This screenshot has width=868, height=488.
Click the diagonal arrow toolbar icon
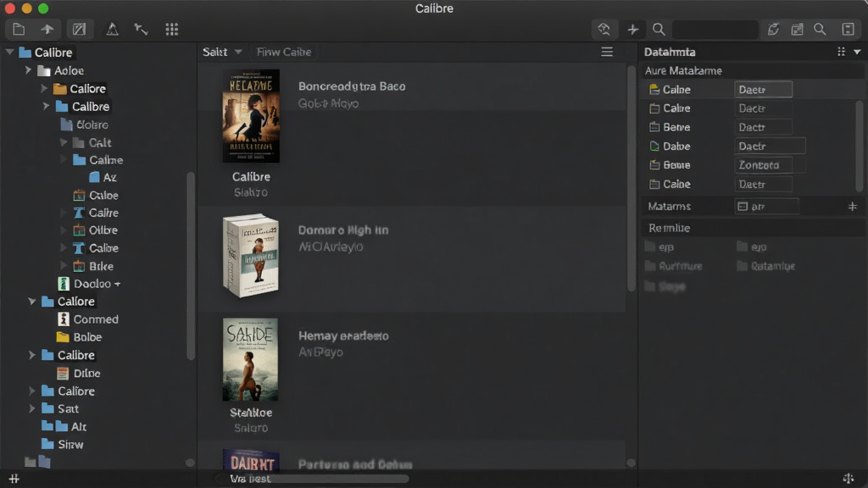[x=142, y=30]
